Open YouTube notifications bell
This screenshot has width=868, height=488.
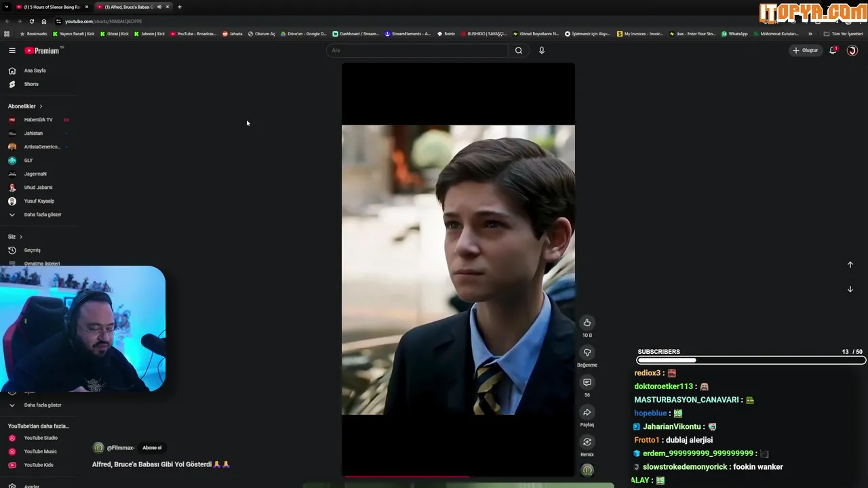(833, 50)
